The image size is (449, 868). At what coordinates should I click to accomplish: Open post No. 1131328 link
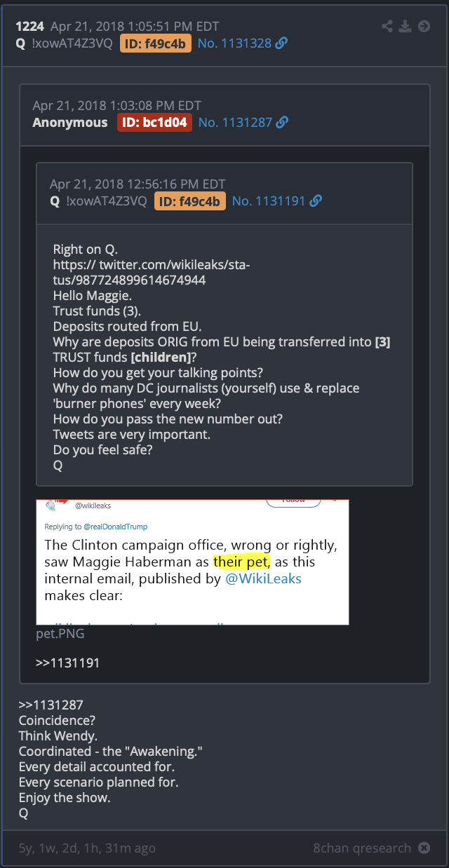234,43
